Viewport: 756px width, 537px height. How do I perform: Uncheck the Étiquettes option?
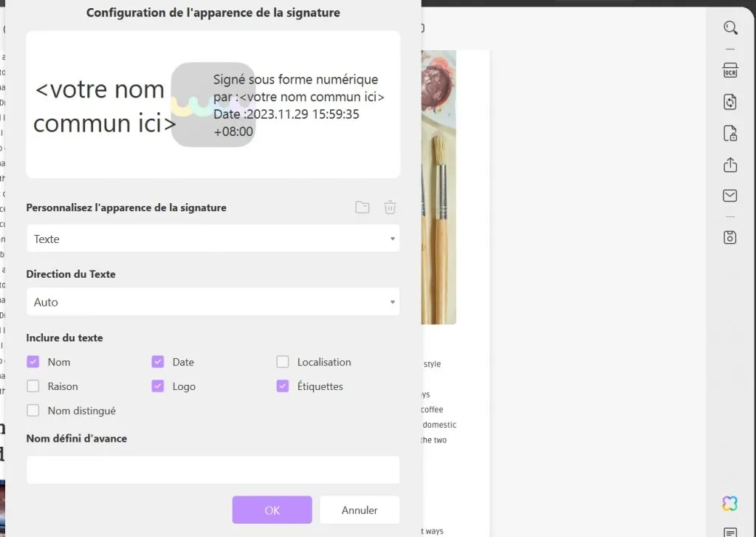tap(282, 386)
